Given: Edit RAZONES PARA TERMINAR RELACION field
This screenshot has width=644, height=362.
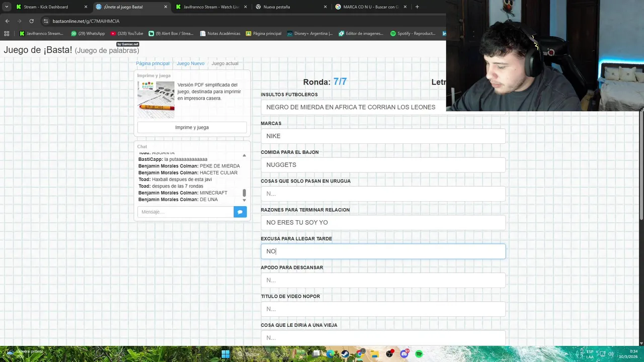Looking at the screenshot, I should 383,222.
